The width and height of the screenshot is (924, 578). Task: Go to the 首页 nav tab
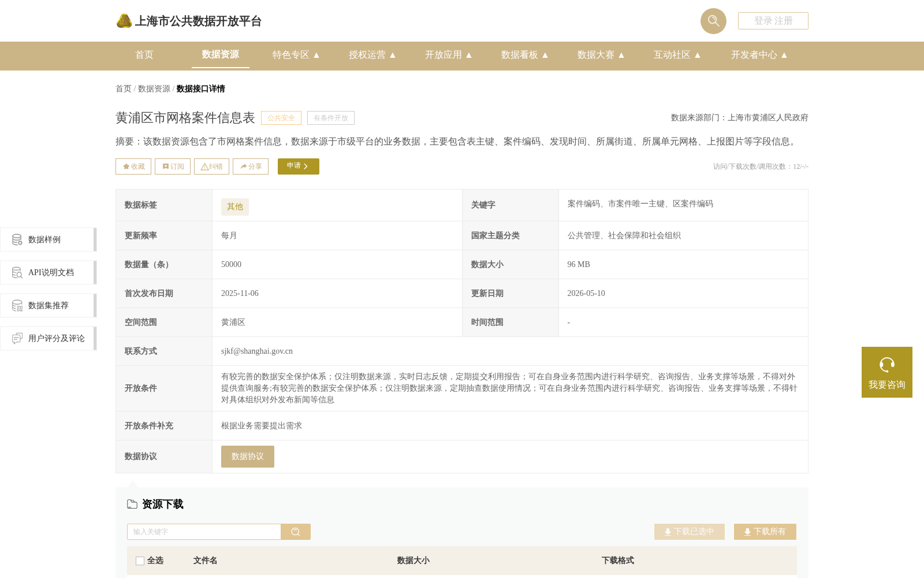tap(144, 55)
